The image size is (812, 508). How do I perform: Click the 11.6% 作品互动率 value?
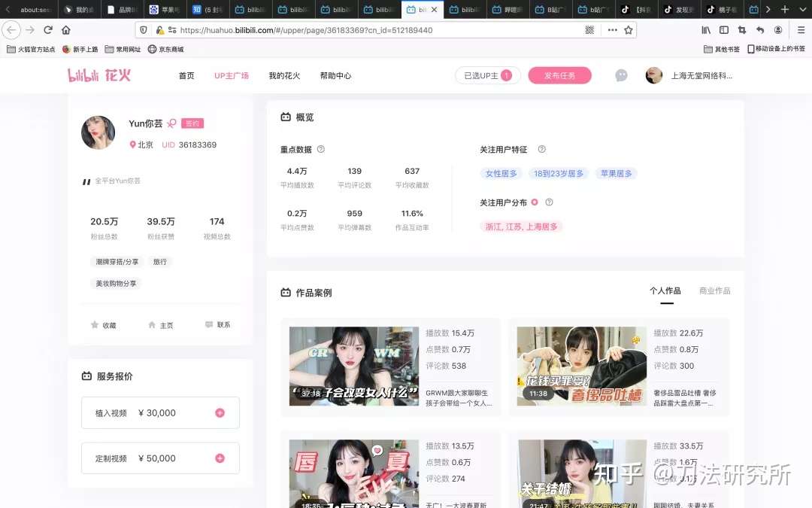pos(412,213)
